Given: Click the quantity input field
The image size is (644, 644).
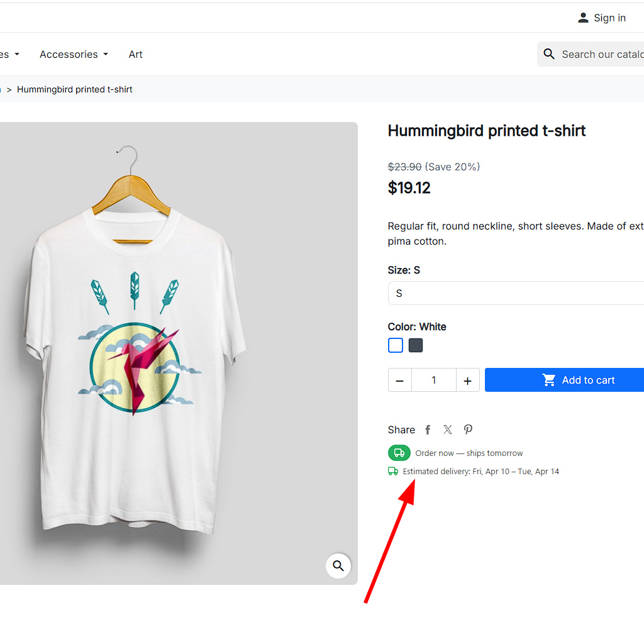Looking at the screenshot, I should (x=433, y=380).
